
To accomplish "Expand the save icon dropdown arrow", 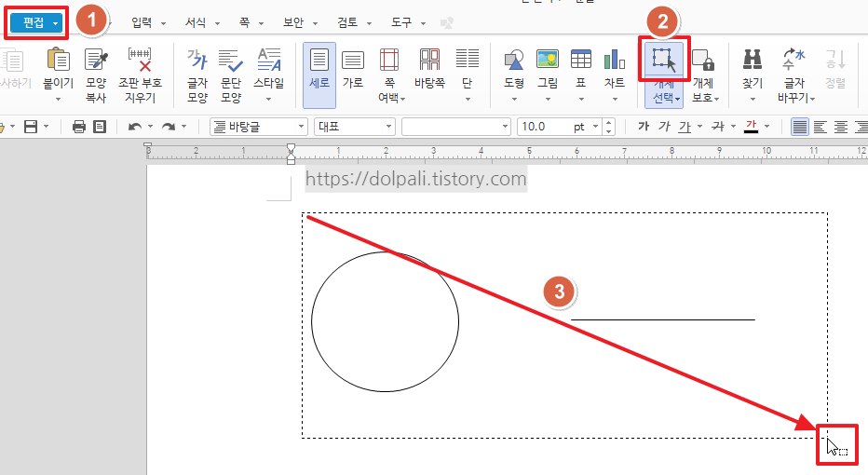I will (x=46, y=127).
